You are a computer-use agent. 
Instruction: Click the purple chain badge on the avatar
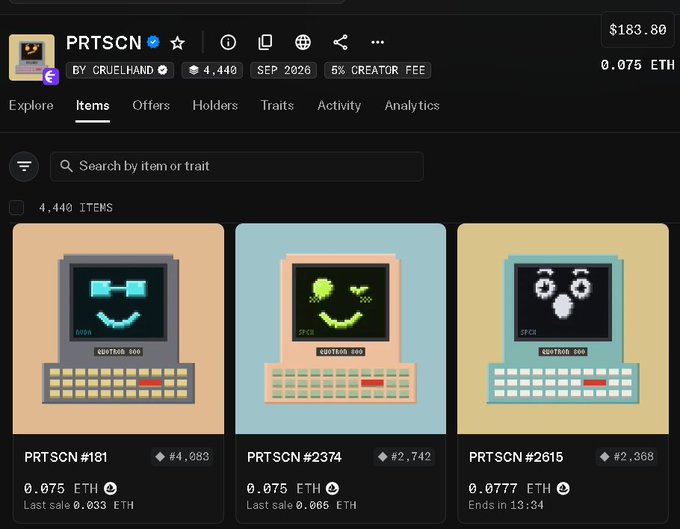(x=51, y=77)
